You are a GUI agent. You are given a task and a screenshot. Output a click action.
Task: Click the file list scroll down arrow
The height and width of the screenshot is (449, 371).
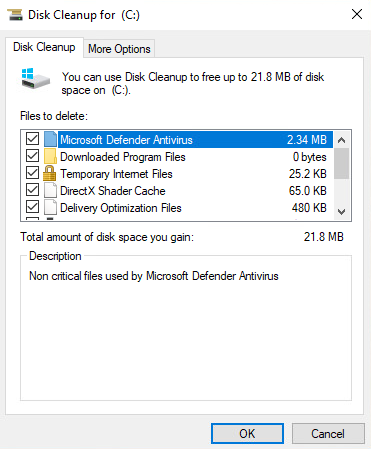click(341, 212)
